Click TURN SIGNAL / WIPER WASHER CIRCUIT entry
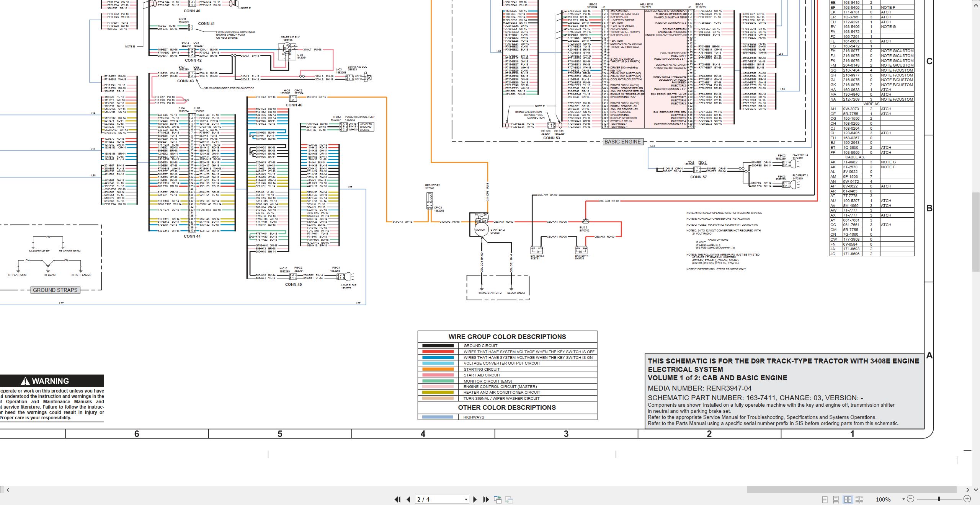The image size is (980, 505). 501,398
